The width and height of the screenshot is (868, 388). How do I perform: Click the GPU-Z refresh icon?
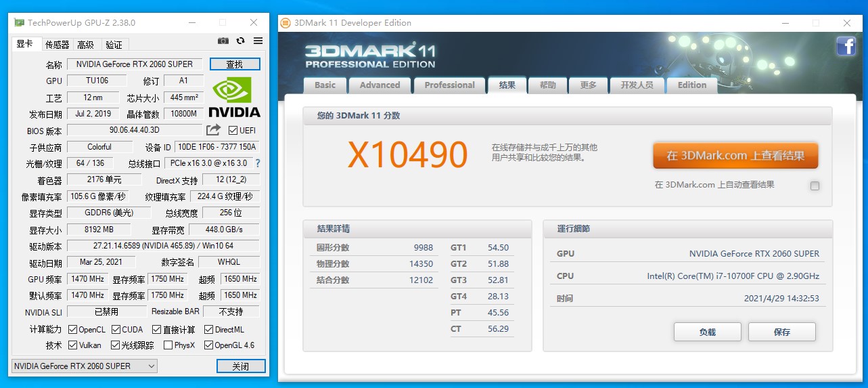pyautogui.click(x=240, y=41)
